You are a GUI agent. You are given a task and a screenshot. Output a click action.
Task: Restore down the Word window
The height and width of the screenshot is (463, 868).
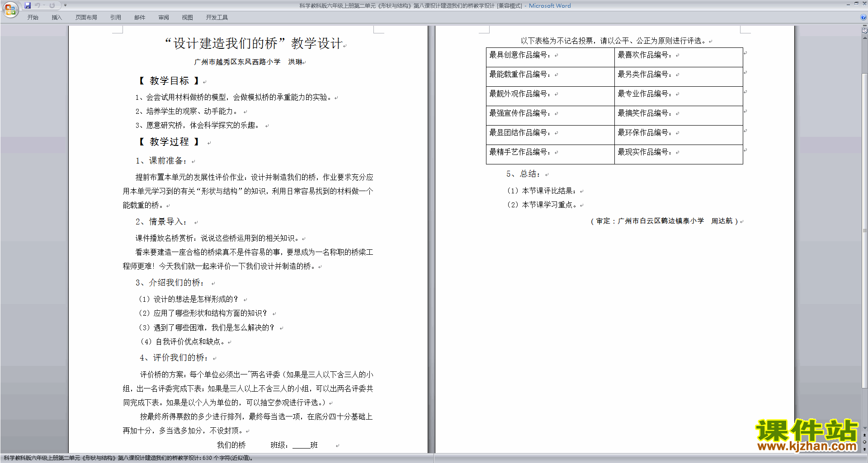(856, 4)
